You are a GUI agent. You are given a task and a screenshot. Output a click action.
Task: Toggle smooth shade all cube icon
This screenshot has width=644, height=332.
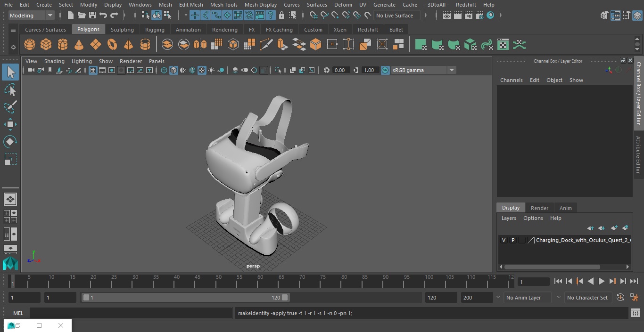173,70
